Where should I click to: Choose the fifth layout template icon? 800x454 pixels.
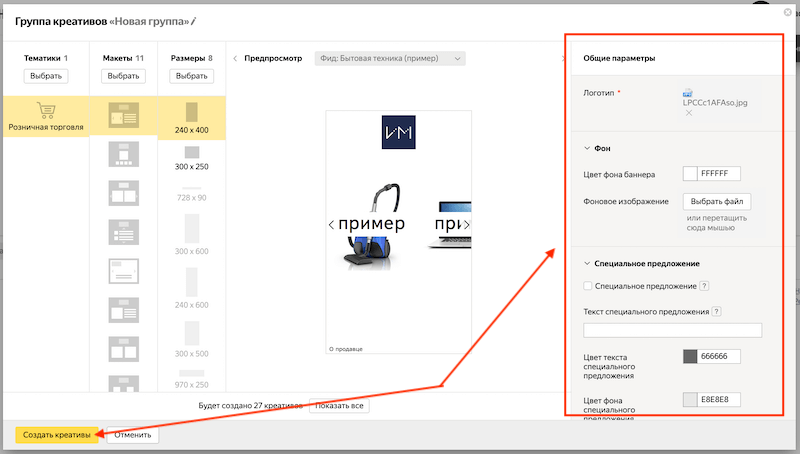(x=123, y=271)
